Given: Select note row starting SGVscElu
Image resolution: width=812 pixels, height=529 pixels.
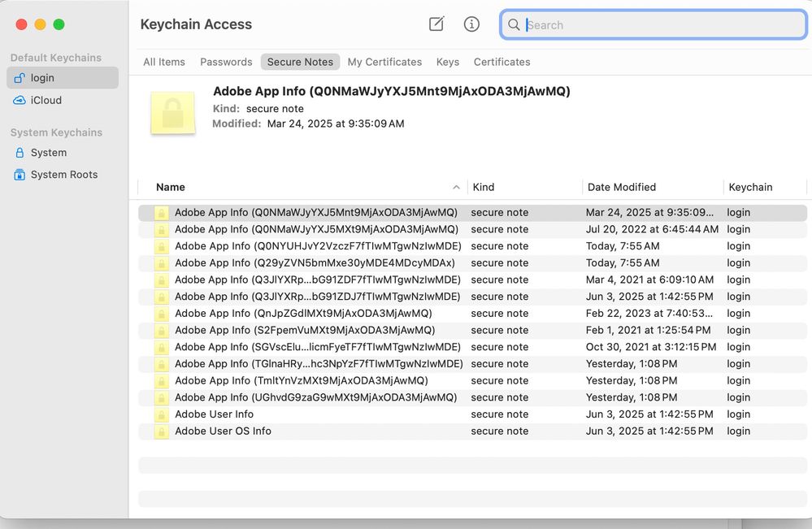Looking at the screenshot, I should (472, 347).
